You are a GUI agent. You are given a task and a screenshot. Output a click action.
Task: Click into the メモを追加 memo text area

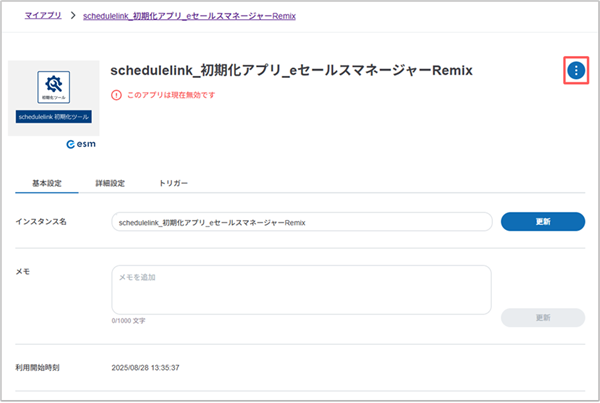tap(300, 290)
